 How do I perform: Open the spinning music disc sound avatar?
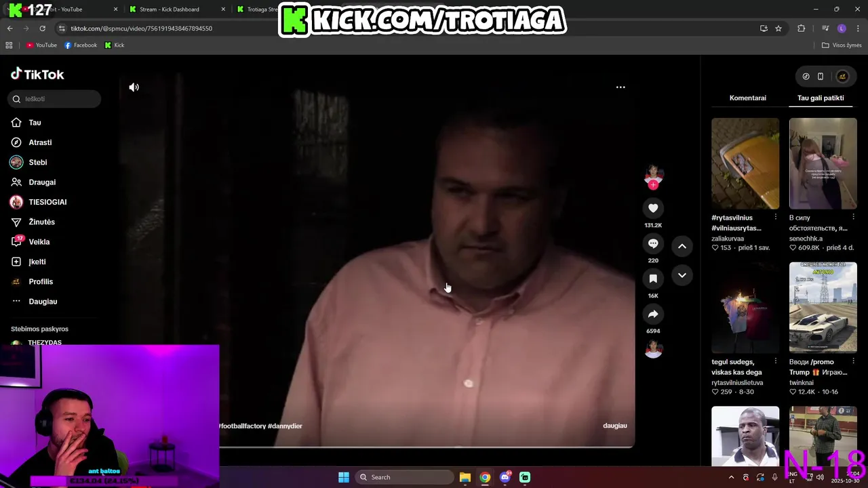[x=653, y=349]
